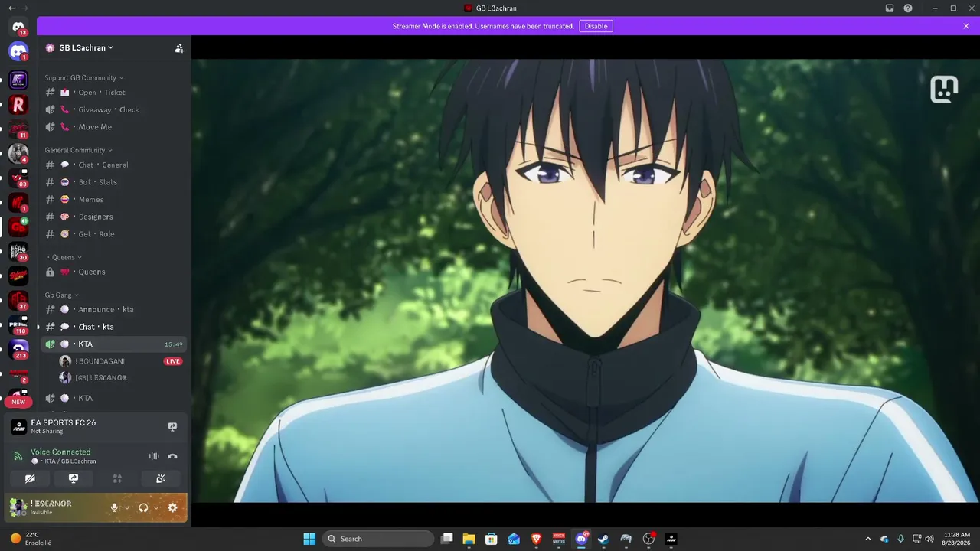Watch ! BOUNDAGANI's LIVE stream
Viewport: 980px width, 551px height.
(x=172, y=361)
